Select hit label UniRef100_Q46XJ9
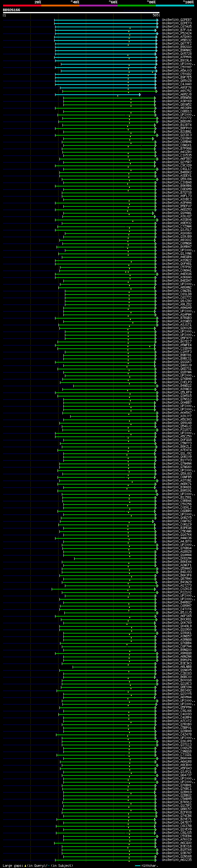Viewport: 197px width, 868px height. [177, 365]
